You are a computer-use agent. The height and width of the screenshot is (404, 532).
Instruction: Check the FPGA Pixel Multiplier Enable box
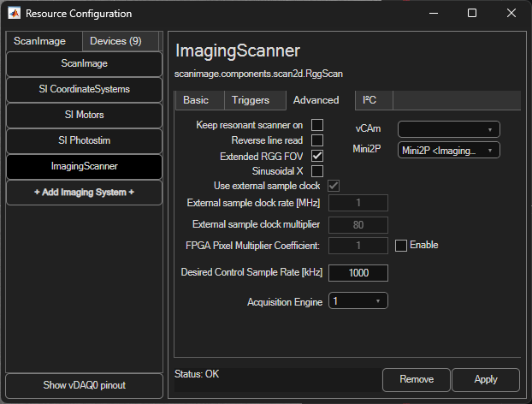tap(401, 246)
